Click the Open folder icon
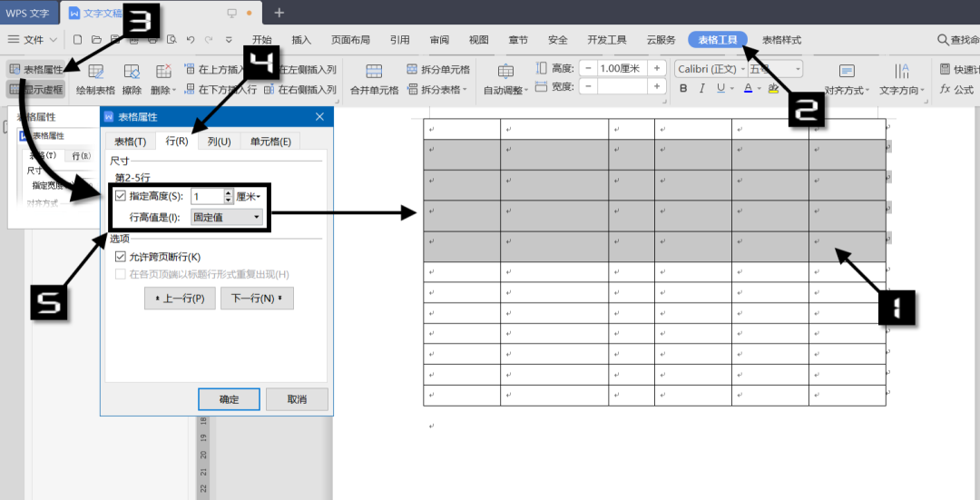980x500 pixels. [x=96, y=39]
